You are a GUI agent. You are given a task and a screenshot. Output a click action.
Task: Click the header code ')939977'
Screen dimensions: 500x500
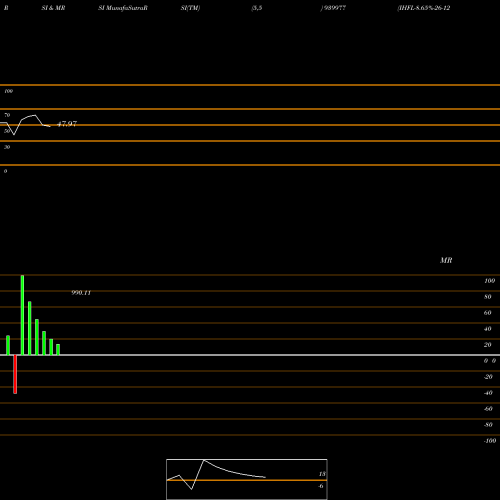pos(333,8)
